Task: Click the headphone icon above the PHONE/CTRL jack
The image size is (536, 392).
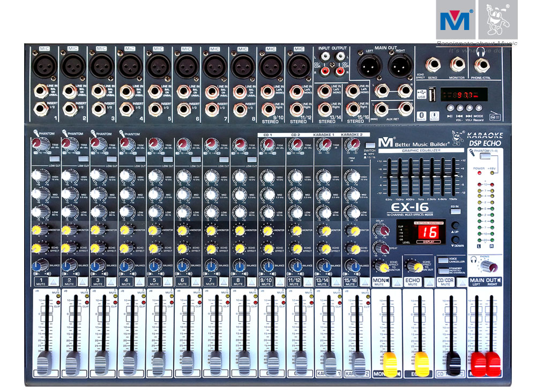Action: pos(481,52)
